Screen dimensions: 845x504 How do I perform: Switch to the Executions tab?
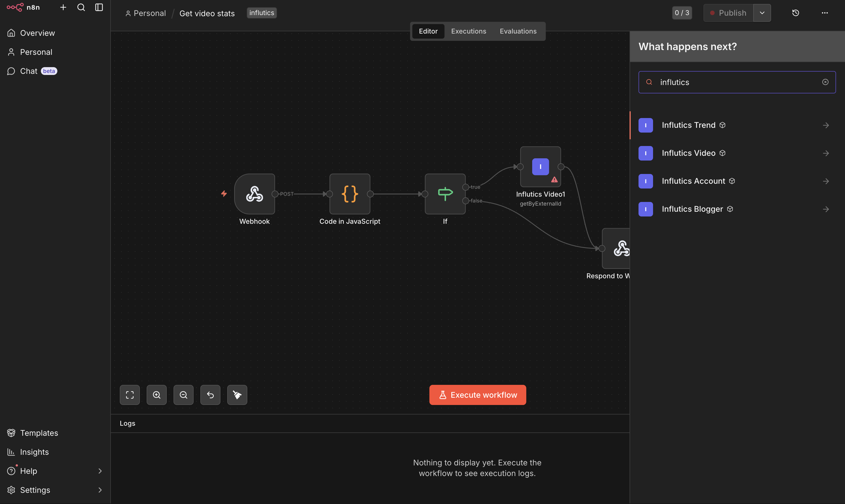pyautogui.click(x=469, y=31)
